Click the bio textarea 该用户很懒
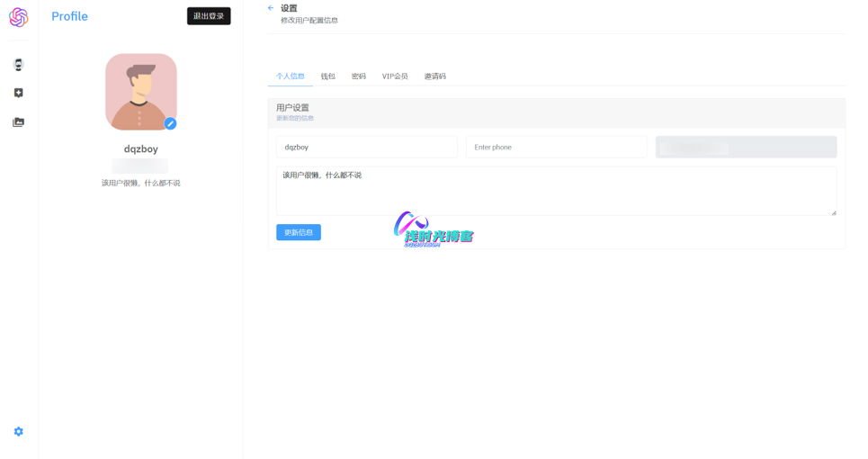This screenshot has width=868, height=459. point(557,191)
